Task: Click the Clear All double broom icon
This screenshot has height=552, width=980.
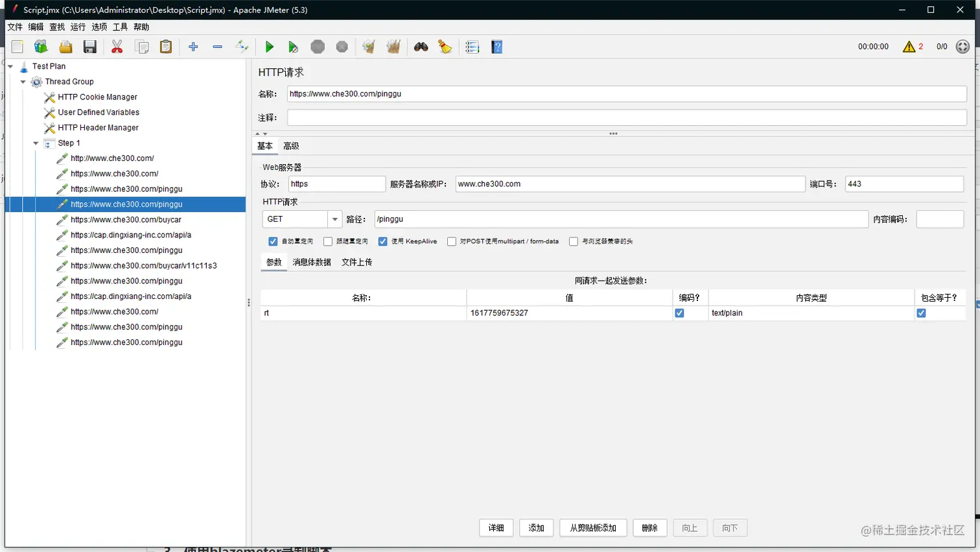Action: point(393,47)
